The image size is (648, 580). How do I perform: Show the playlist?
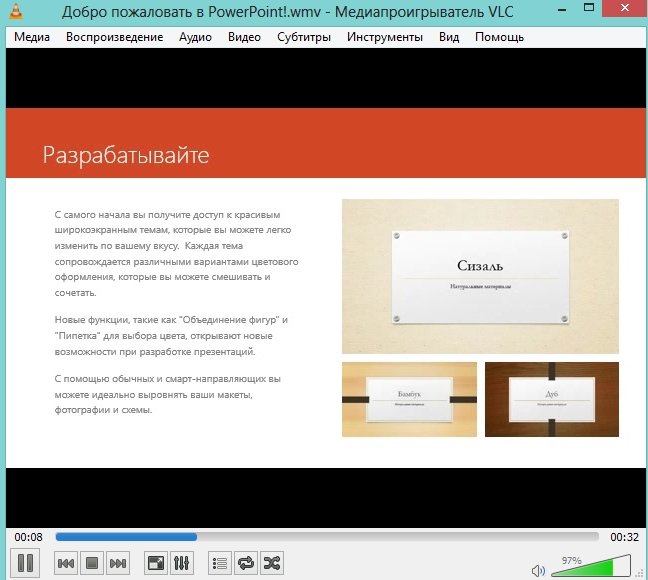[219, 564]
